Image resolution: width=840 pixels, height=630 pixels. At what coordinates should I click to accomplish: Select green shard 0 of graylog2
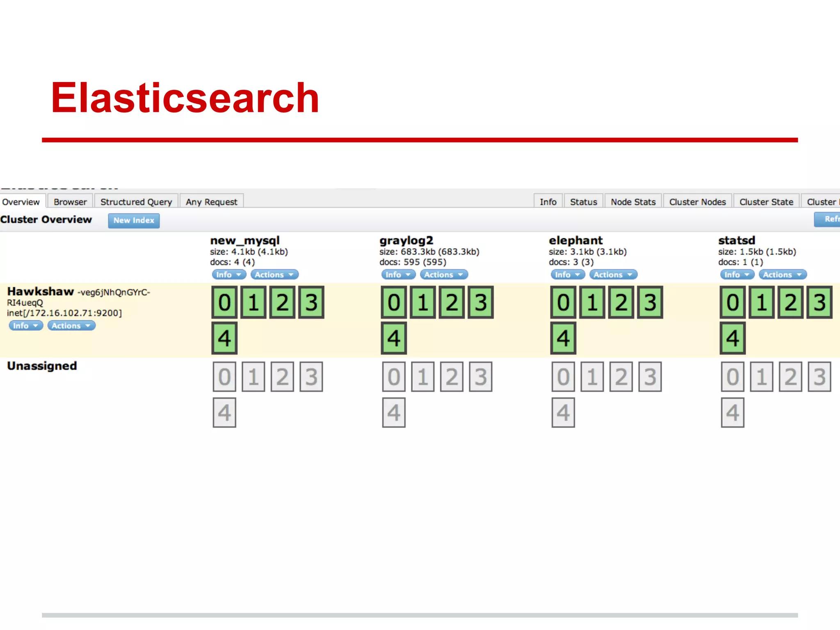tap(394, 302)
